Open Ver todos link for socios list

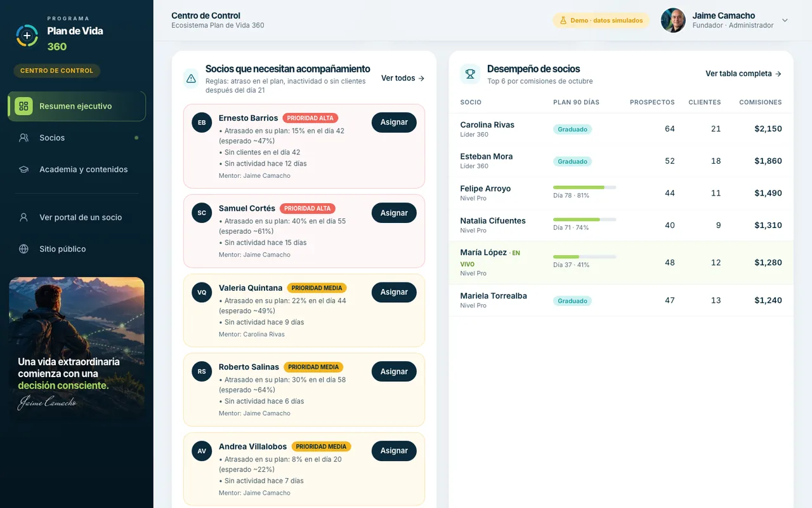pyautogui.click(x=403, y=78)
